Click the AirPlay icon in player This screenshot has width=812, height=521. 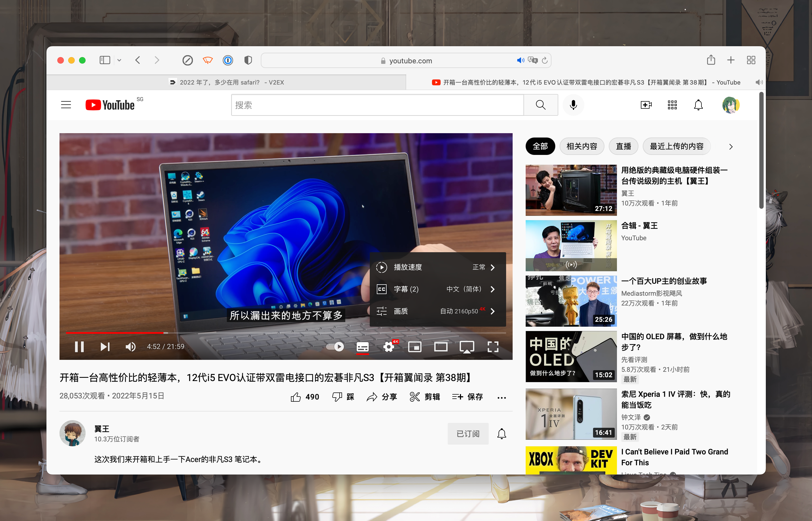[x=466, y=347]
